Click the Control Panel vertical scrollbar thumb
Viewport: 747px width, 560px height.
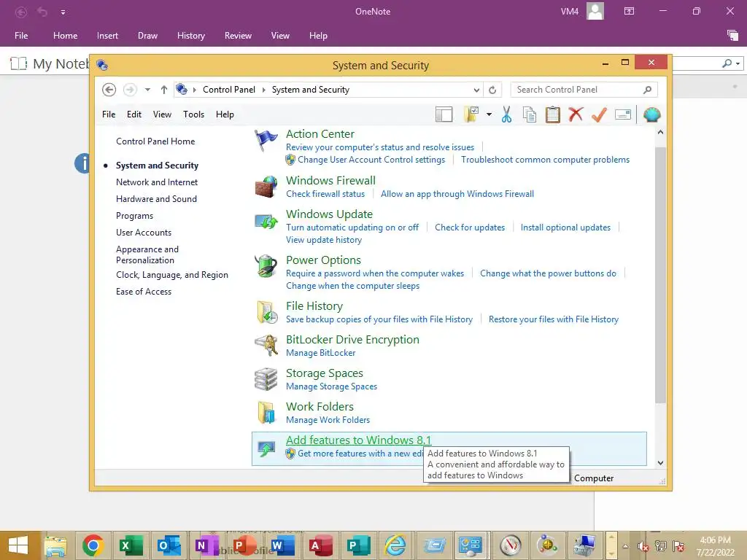(x=659, y=275)
